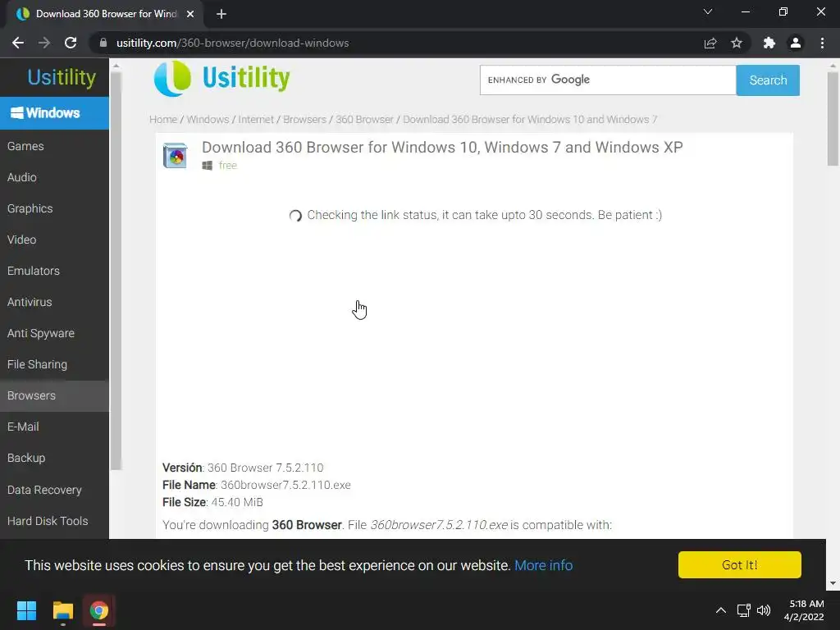
Task: Click the sidebar scrollbar thumb
Action: click(x=116, y=271)
